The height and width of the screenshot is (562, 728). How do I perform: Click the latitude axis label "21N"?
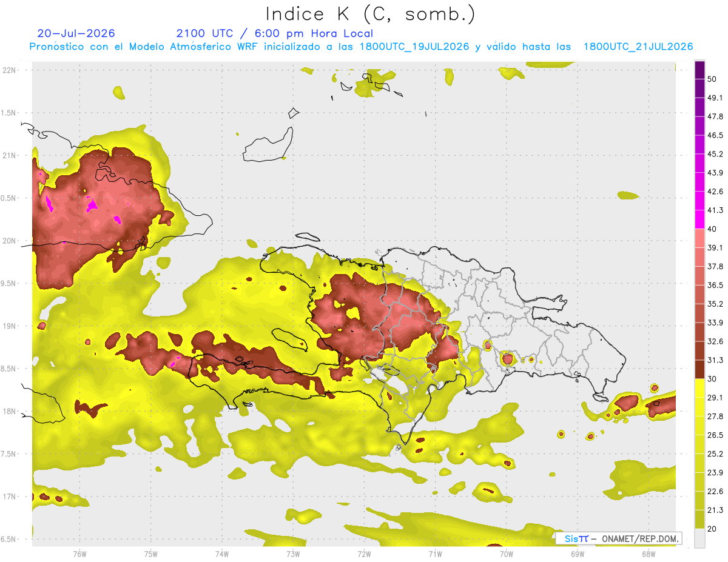point(9,155)
